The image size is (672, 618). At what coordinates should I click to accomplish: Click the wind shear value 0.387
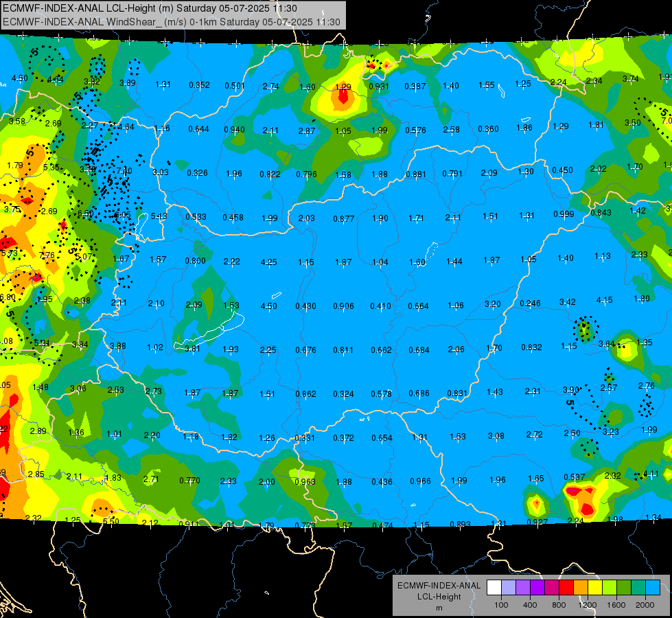[x=415, y=87]
